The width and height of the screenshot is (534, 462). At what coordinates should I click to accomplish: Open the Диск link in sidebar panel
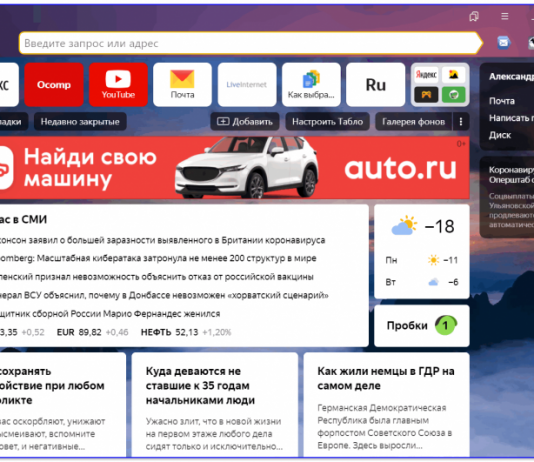pos(500,135)
